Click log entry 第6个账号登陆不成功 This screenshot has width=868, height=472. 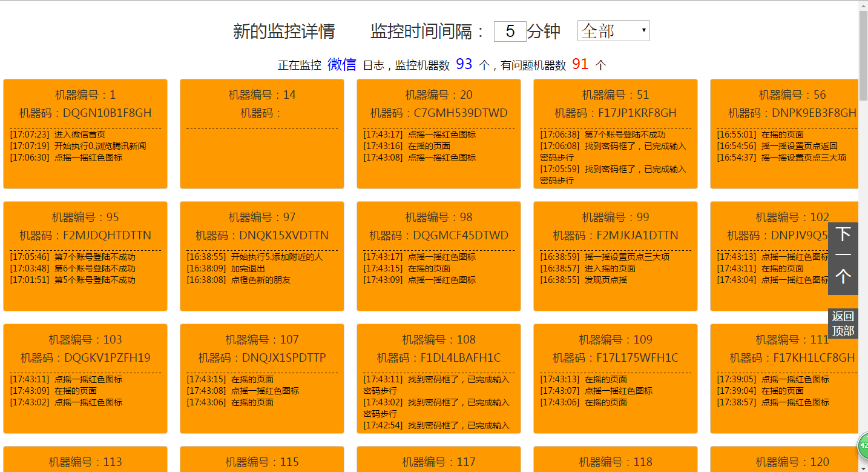[95, 268]
